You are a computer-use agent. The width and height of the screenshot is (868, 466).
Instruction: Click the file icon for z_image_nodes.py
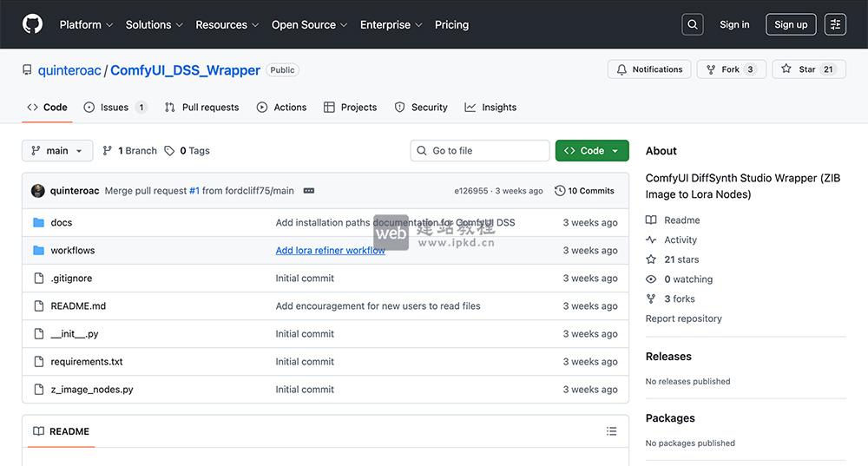(39, 390)
